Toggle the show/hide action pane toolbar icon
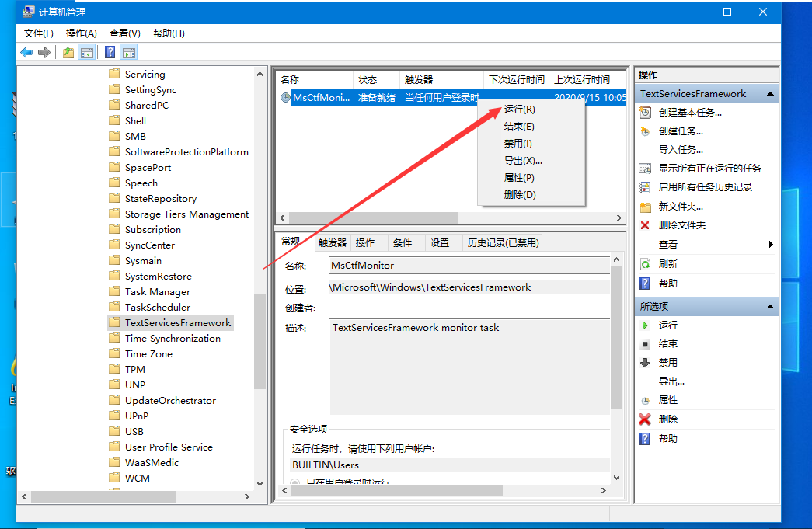The width and height of the screenshot is (812, 529). (129, 52)
